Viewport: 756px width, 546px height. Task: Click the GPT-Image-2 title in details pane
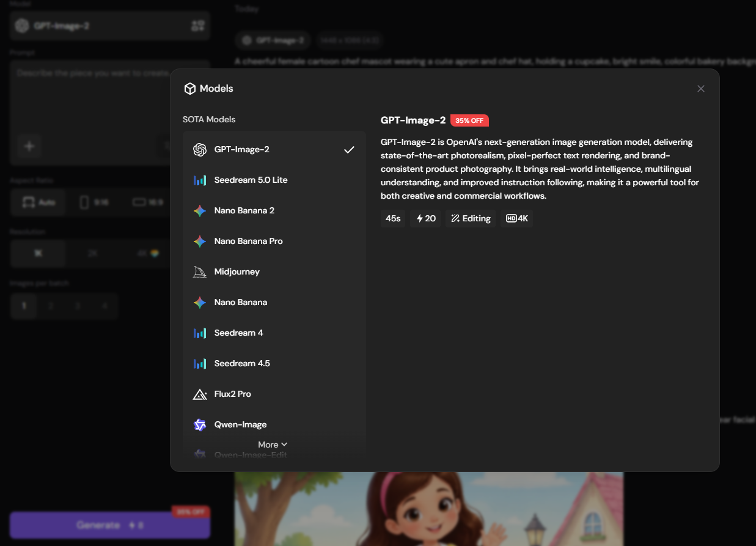tap(413, 120)
